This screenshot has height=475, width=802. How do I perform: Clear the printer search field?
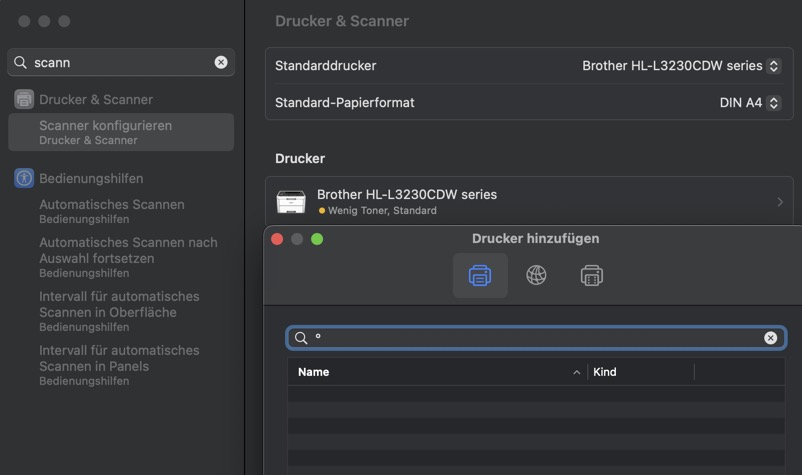pos(770,338)
